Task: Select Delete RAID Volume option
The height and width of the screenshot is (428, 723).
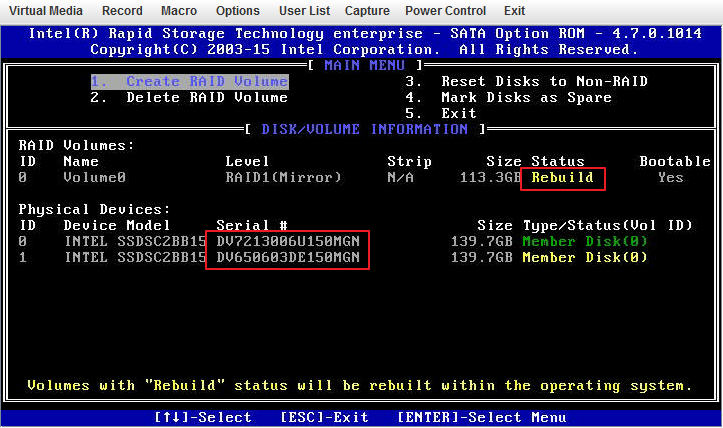Action: (x=189, y=98)
